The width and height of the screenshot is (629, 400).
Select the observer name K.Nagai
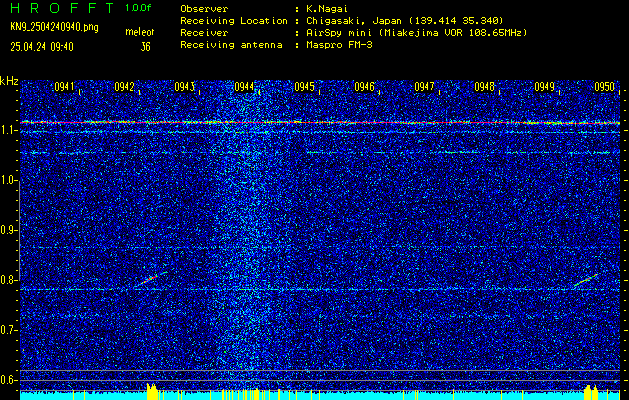point(327,9)
